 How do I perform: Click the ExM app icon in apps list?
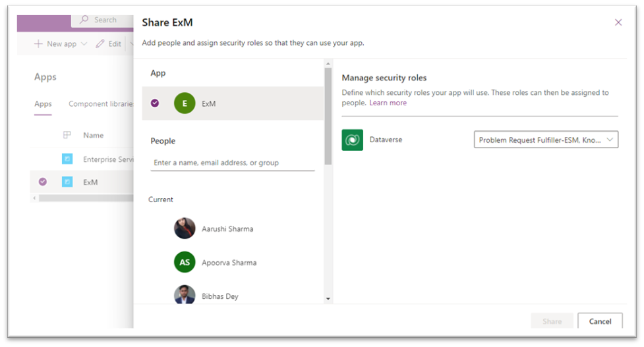coord(67,182)
